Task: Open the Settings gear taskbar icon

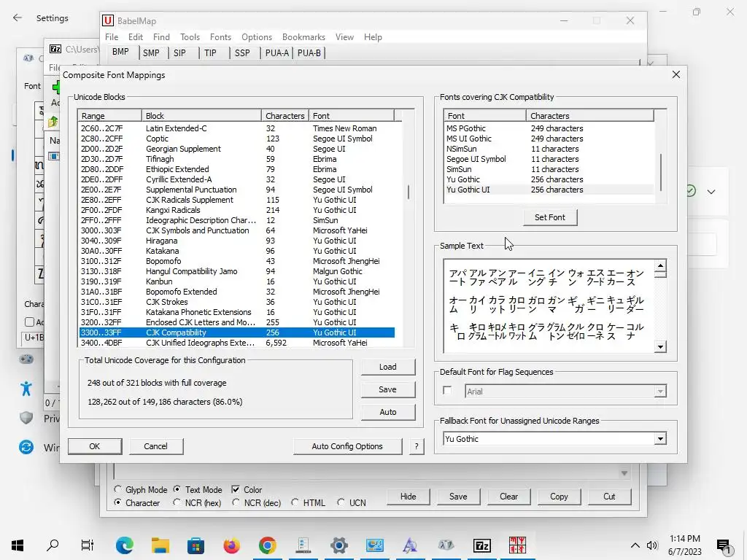Action: click(338, 545)
